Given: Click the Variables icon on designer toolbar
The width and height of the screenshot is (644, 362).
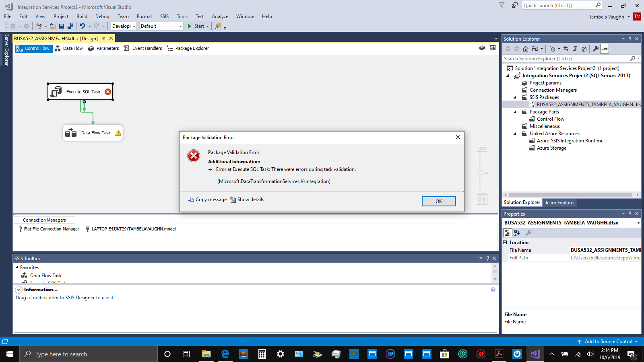Looking at the screenshot, I should [493, 48].
